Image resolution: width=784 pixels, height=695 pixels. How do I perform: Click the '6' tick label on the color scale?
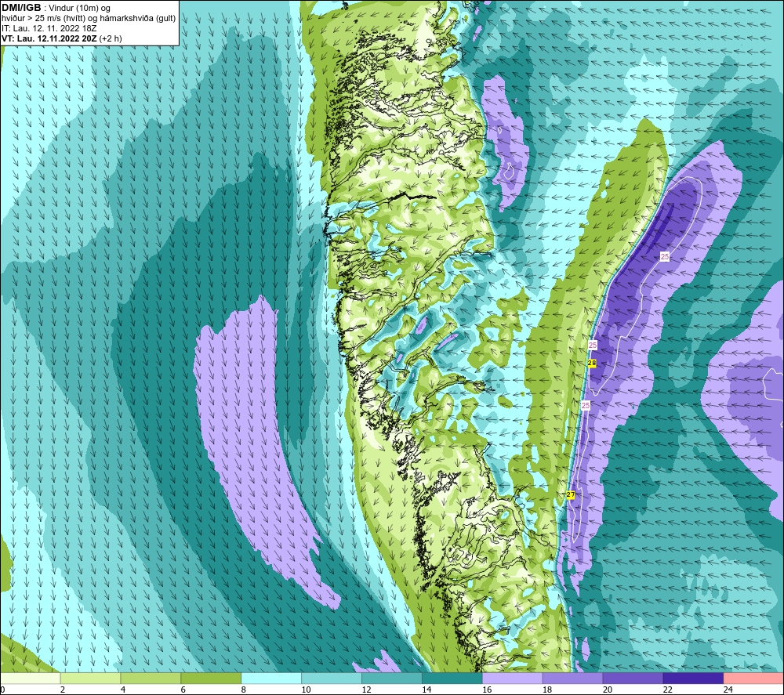pyautogui.click(x=183, y=690)
